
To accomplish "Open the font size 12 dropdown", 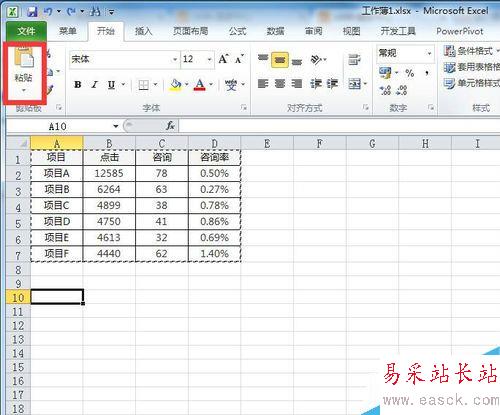I will [x=210, y=60].
